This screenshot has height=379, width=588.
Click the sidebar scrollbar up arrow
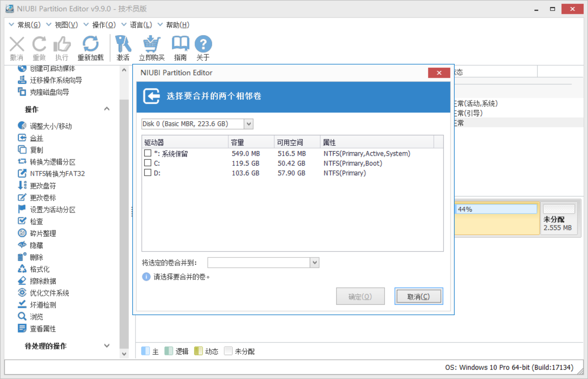(x=124, y=70)
